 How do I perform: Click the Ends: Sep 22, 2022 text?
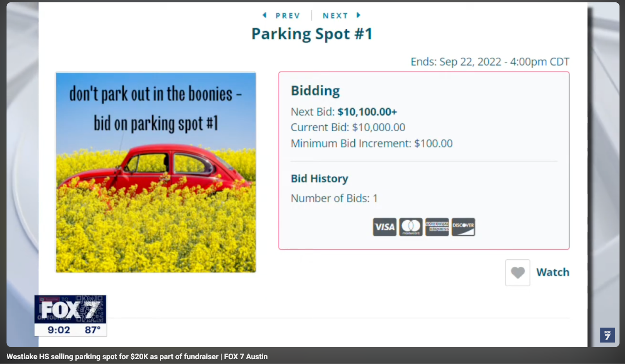490,62
